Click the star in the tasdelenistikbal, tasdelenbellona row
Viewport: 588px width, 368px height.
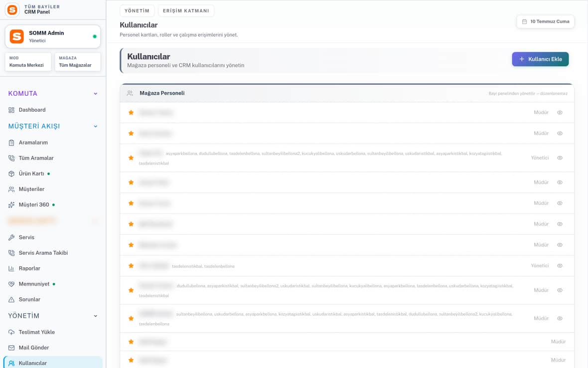[x=131, y=266]
